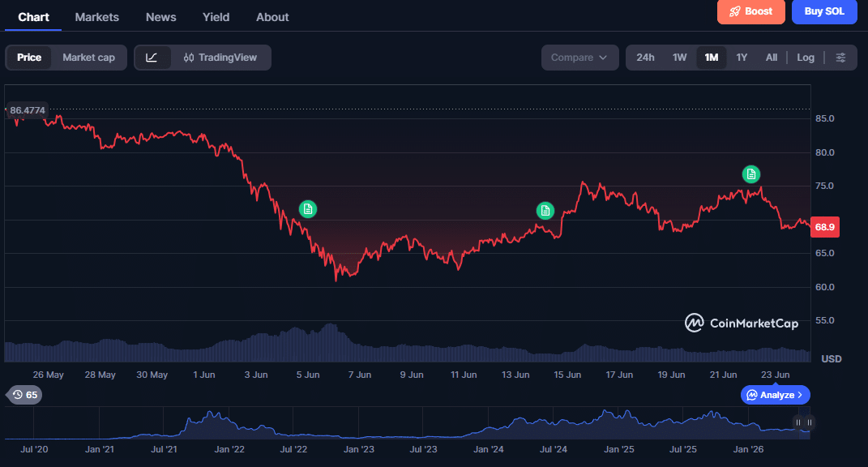The width and height of the screenshot is (868, 467).
Task: Set time range to 1M
Action: coord(712,58)
